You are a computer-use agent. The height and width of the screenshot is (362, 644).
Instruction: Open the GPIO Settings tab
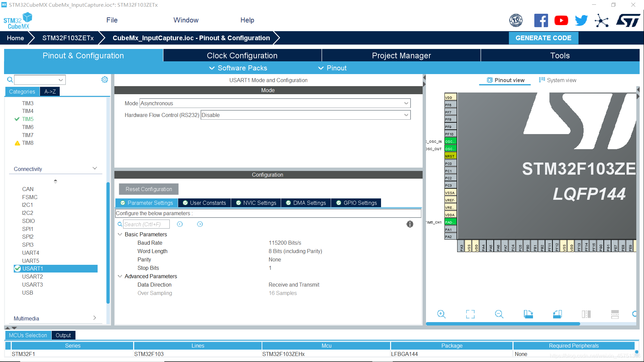tap(356, 203)
